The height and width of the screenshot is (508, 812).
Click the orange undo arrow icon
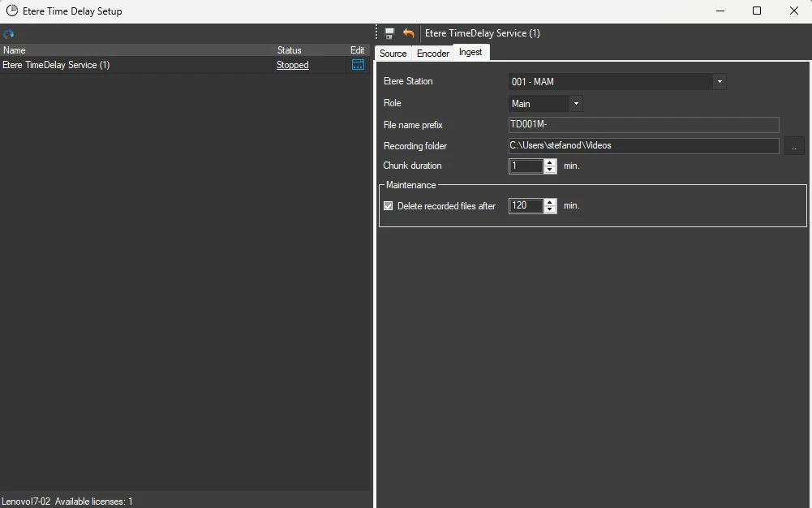point(408,33)
